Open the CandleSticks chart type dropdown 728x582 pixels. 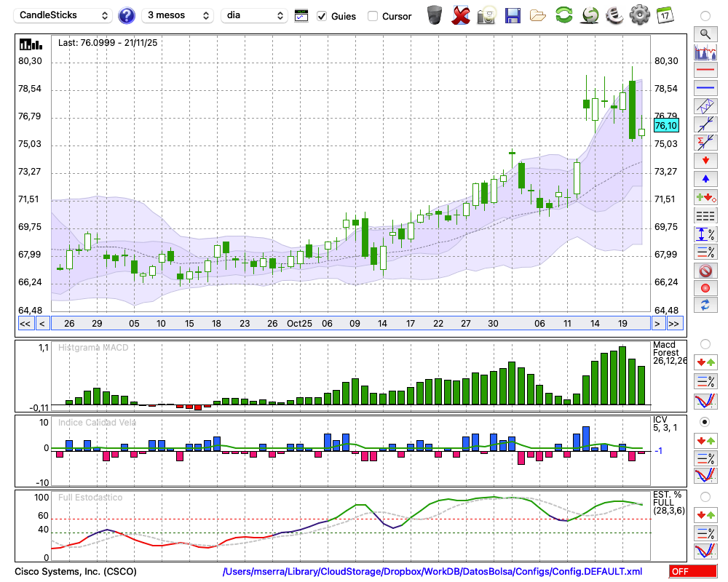[63, 15]
